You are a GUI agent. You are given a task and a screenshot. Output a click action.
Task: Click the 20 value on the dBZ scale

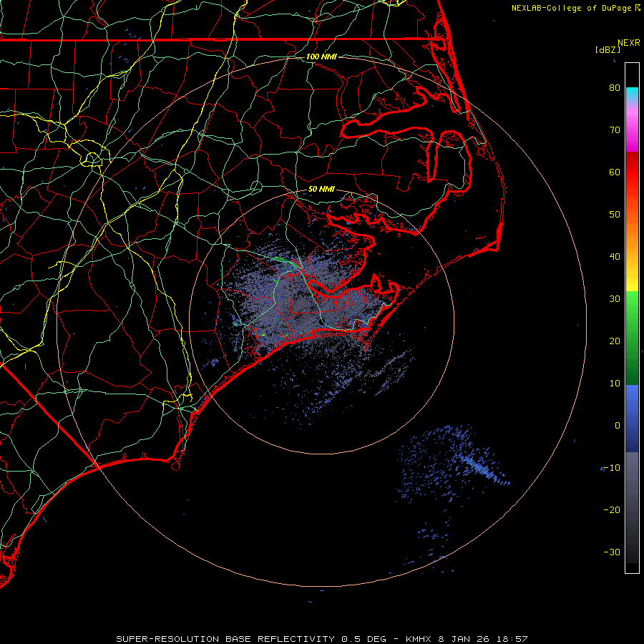[x=615, y=341]
